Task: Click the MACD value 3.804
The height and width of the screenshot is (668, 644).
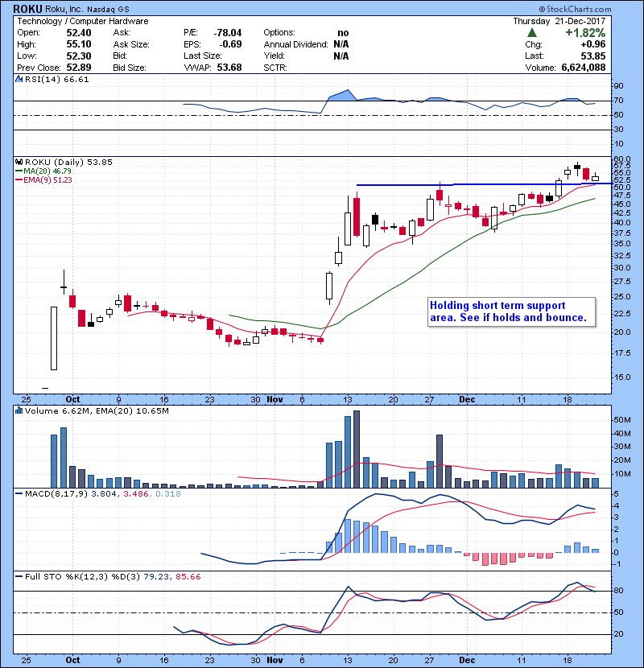Action: [x=104, y=494]
